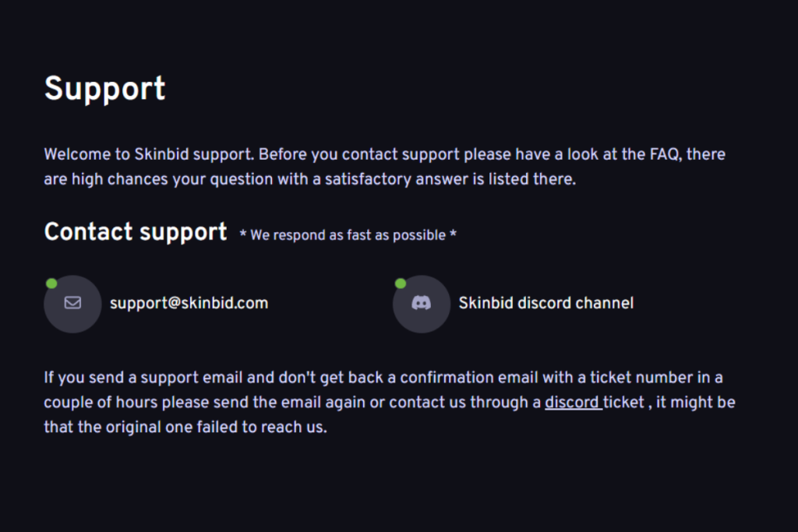The width and height of the screenshot is (798, 532).
Task: Click the Support page heading
Action: click(x=105, y=89)
